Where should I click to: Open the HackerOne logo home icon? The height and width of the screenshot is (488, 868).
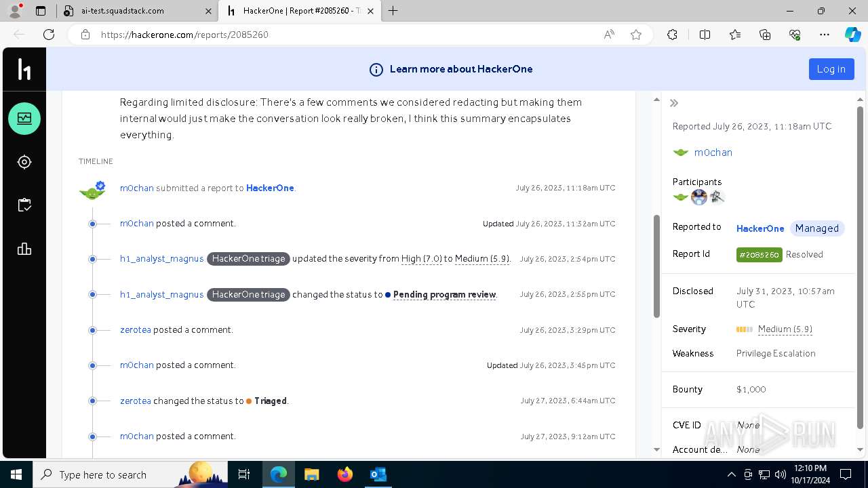[x=24, y=69]
